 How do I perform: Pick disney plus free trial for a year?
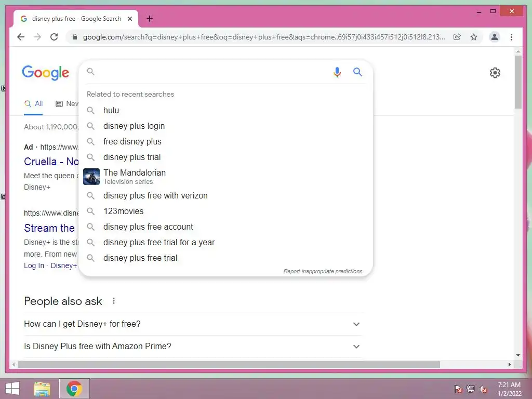pos(225,242)
